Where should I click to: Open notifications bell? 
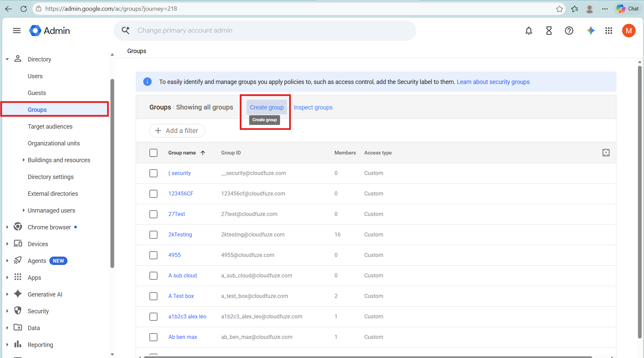tap(529, 31)
